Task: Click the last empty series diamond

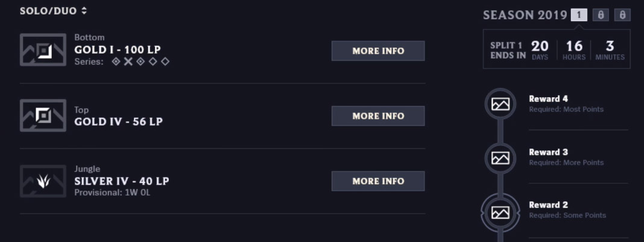Action: point(165,62)
